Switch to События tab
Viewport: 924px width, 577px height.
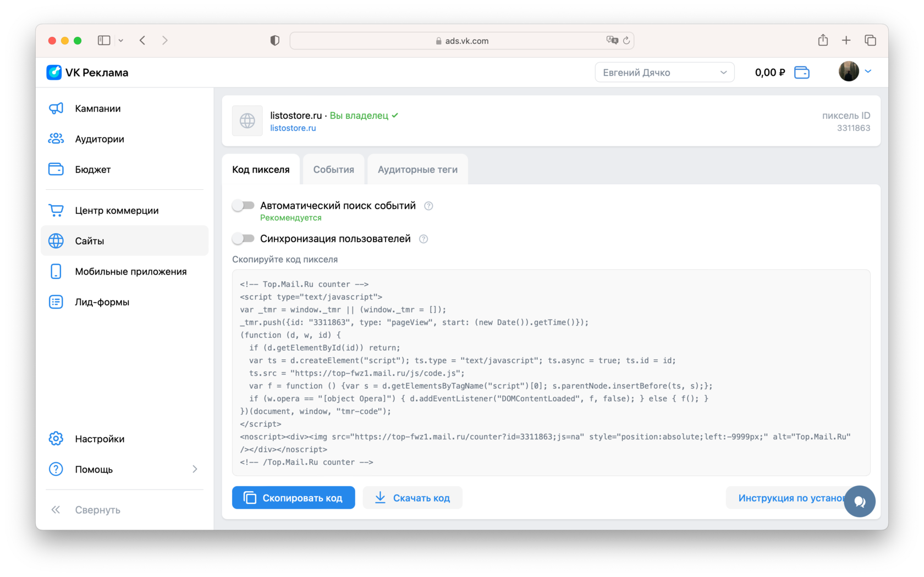tap(333, 169)
